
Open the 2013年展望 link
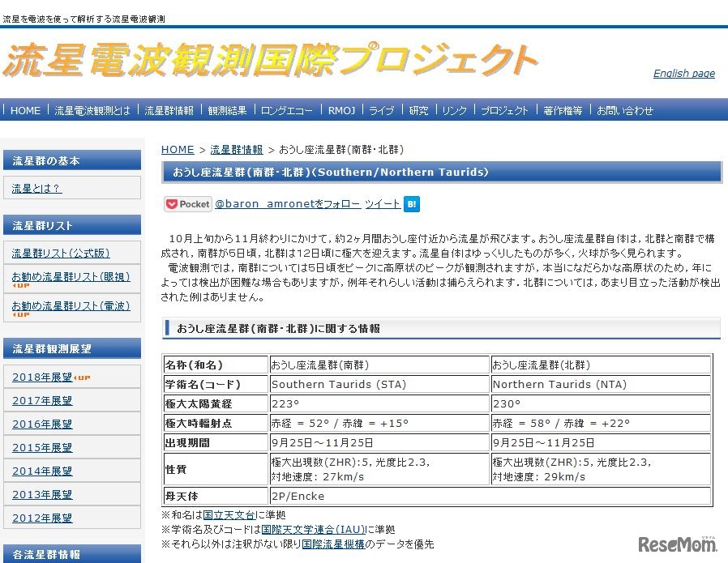click(42, 495)
